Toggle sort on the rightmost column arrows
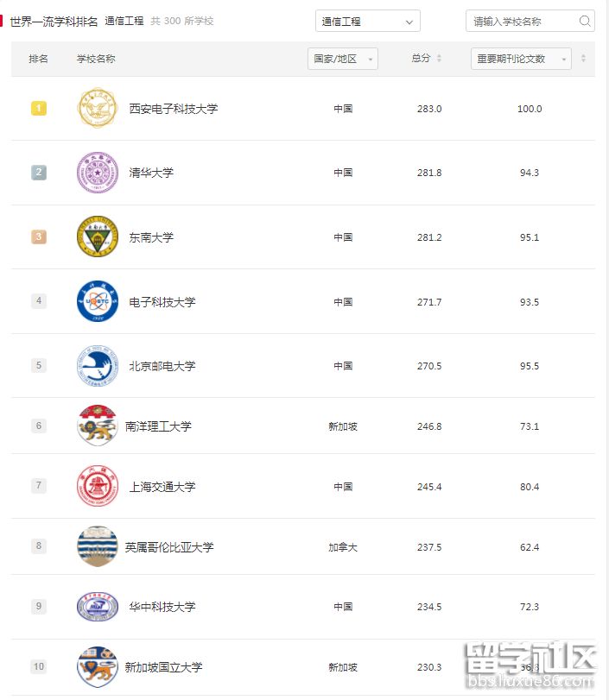The height and width of the screenshot is (700, 609). coord(585,59)
